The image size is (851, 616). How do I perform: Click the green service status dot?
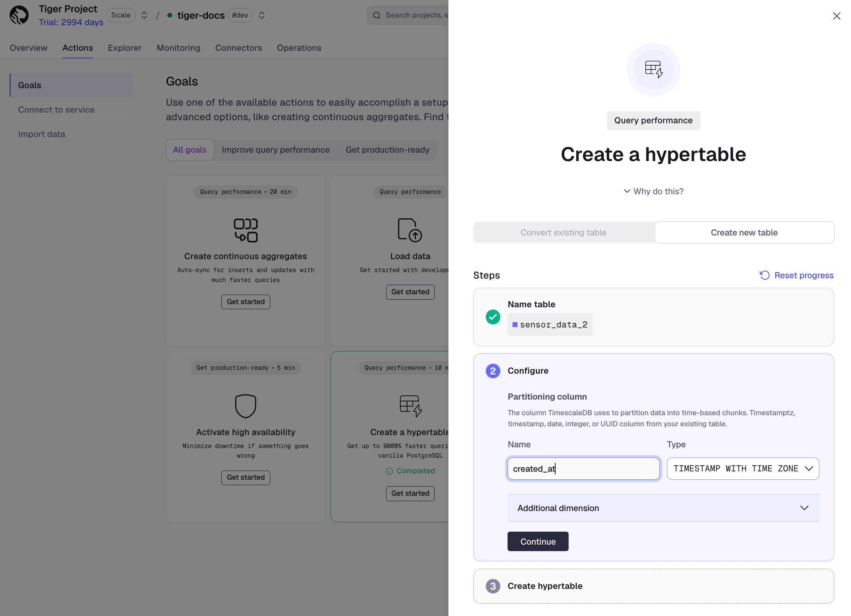pos(170,15)
